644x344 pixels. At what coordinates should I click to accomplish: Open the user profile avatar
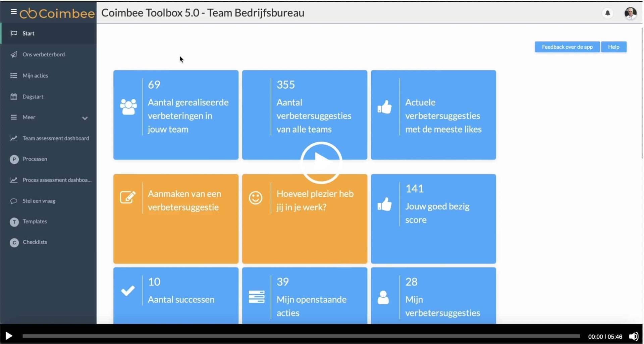click(x=630, y=13)
